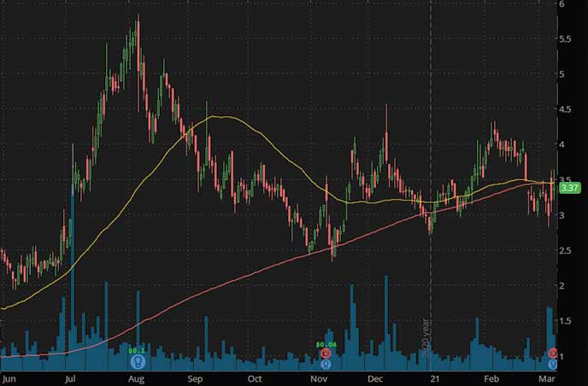The width and height of the screenshot is (588, 386).
Task: Click the Jun label on the time axis
Action: click(x=9, y=379)
